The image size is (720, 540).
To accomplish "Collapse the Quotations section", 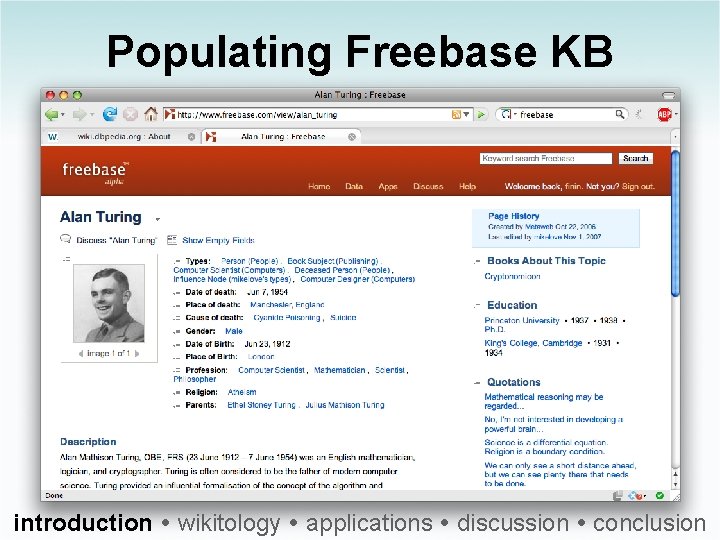I will tap(478, 382).
